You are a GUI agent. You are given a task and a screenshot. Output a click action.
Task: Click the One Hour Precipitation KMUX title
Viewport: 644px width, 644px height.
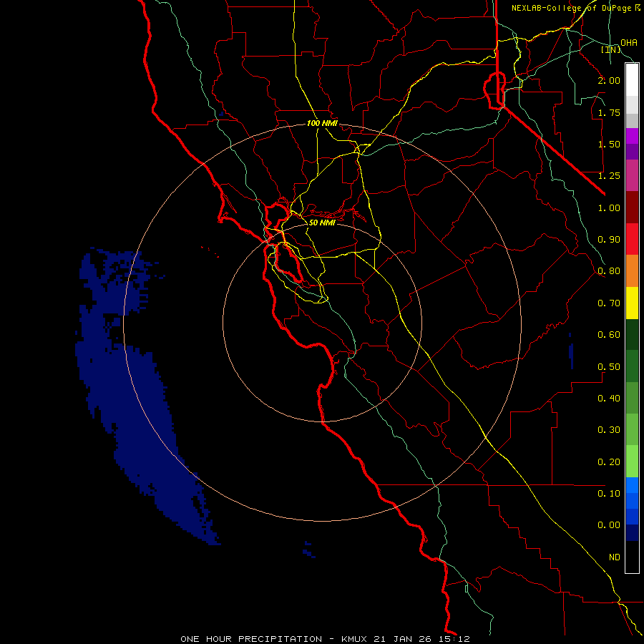(x=325, y=639)
